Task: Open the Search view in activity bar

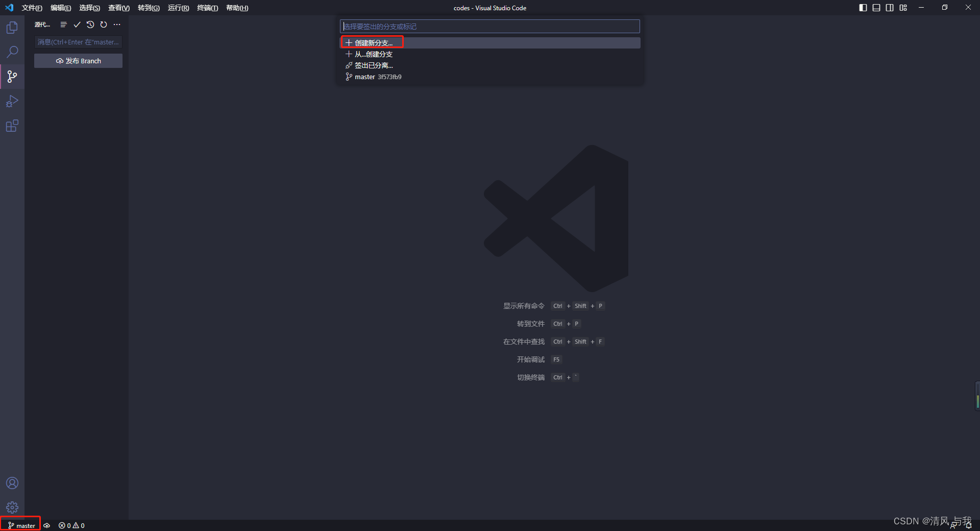Action: tap(12, 52)
